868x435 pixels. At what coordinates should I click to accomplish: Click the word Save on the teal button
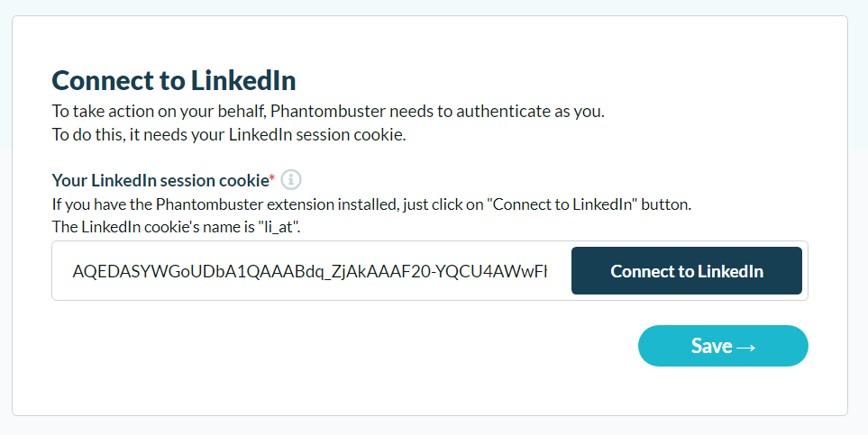click(711, 346)
